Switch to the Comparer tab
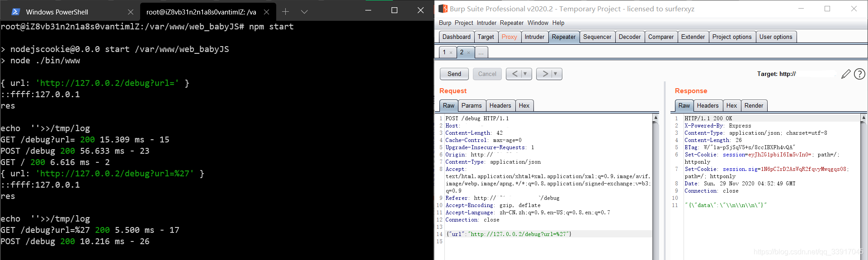868x260 pixels. coord(660,37)
